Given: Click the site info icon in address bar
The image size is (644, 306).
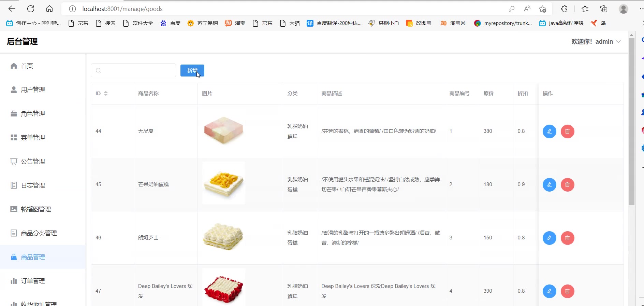Looking at the screenshot, I should point(72,9).
